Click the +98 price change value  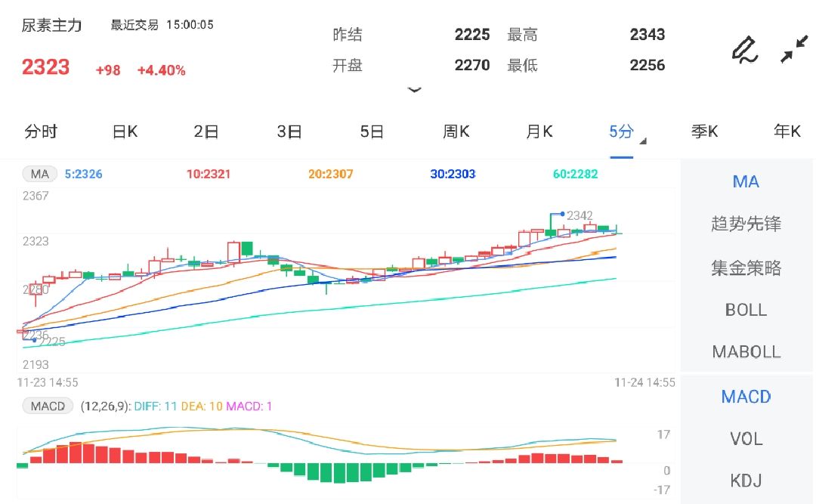tap(108, 70)
